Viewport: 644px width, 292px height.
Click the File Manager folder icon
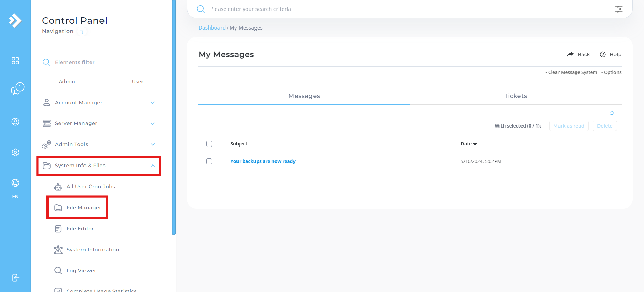(58, 208)
